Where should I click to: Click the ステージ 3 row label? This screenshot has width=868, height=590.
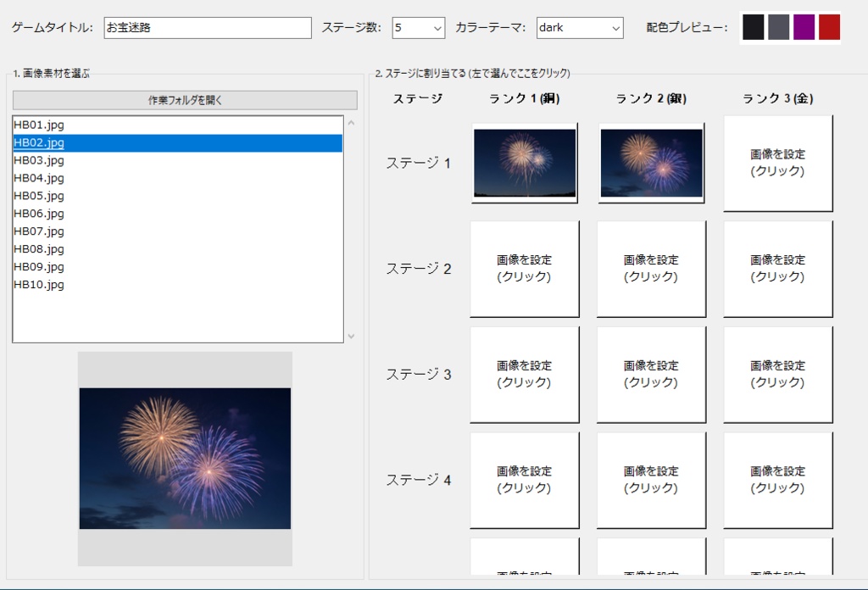(x=419, y=375)
